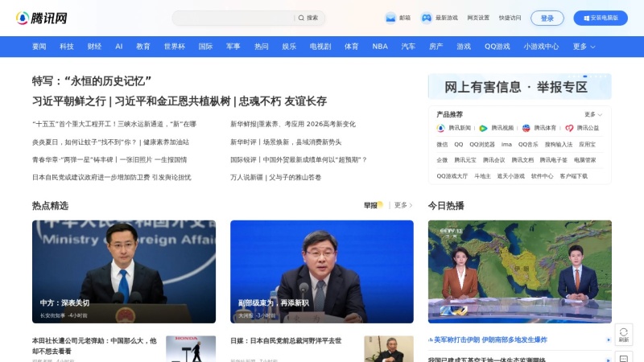Image resolution: width=644 pixels, height=362 pixels.
Task: Open the 邮箱 mail icon
Action: point(390,18)
